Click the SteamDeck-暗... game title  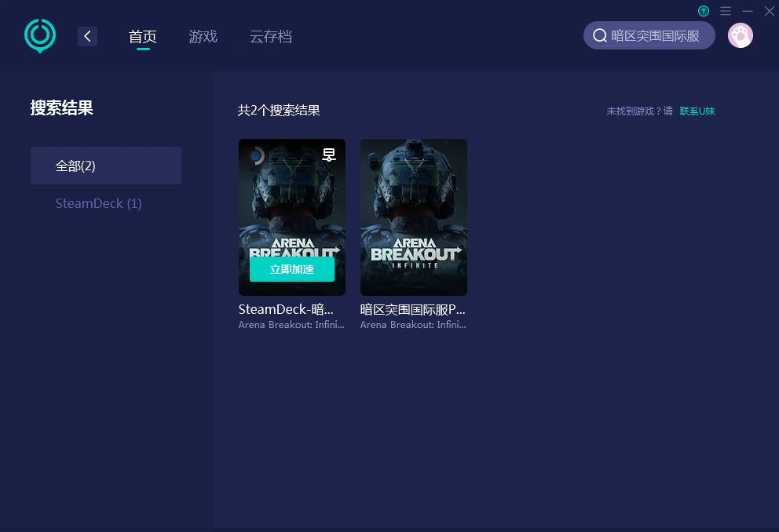[286, 309]
